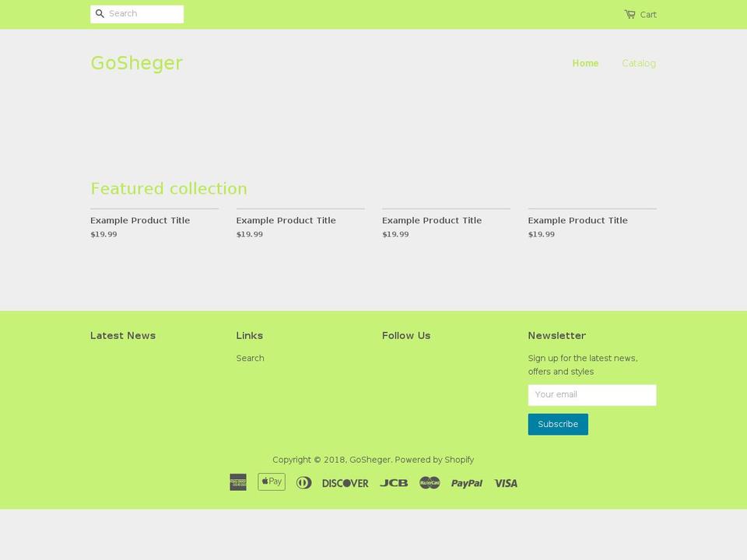The width and height of the screenshot is (747, 560).
Task: Open the Catalog menu item
Action: 639,63
